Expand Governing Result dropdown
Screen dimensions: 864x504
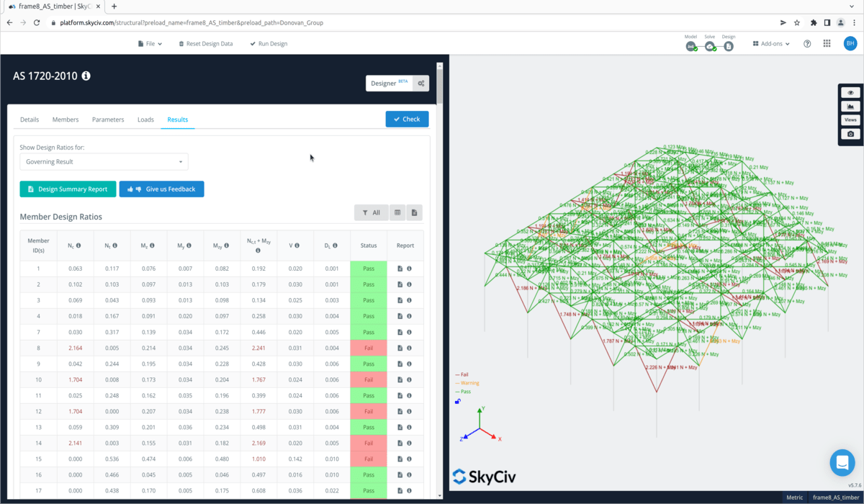104,162
